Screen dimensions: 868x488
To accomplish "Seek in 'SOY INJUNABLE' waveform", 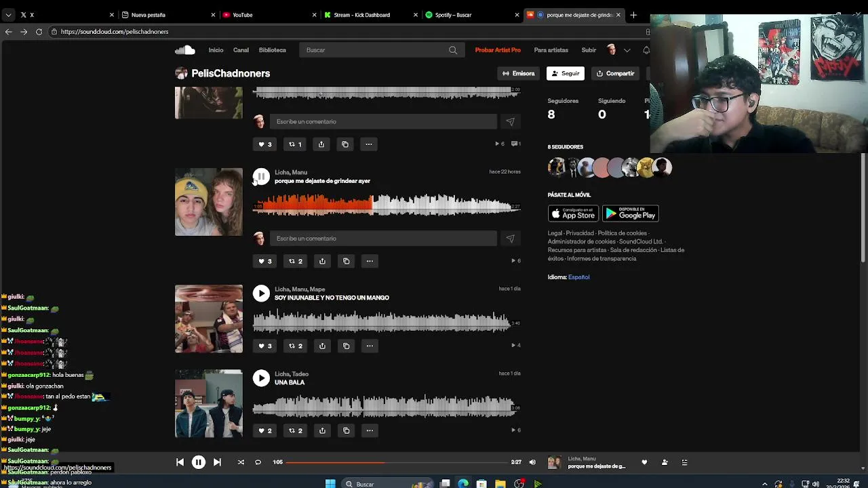I will 387,321.
